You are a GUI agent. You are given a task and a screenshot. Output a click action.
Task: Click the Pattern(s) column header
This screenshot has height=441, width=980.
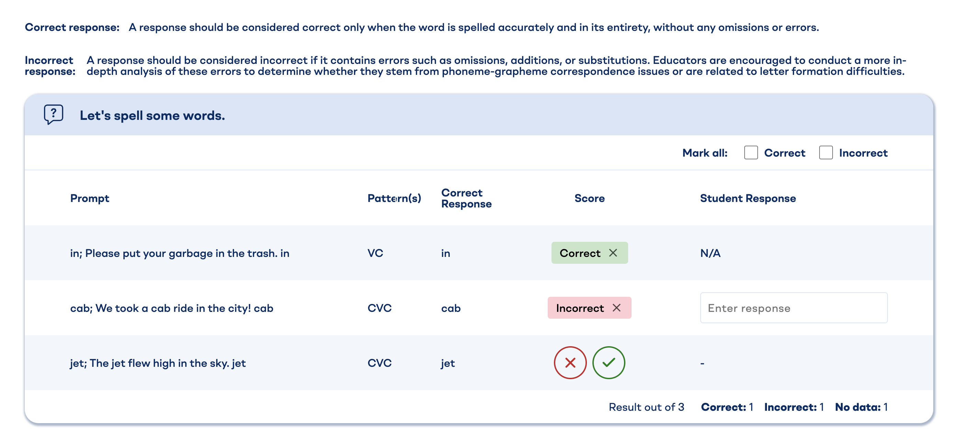394,198
